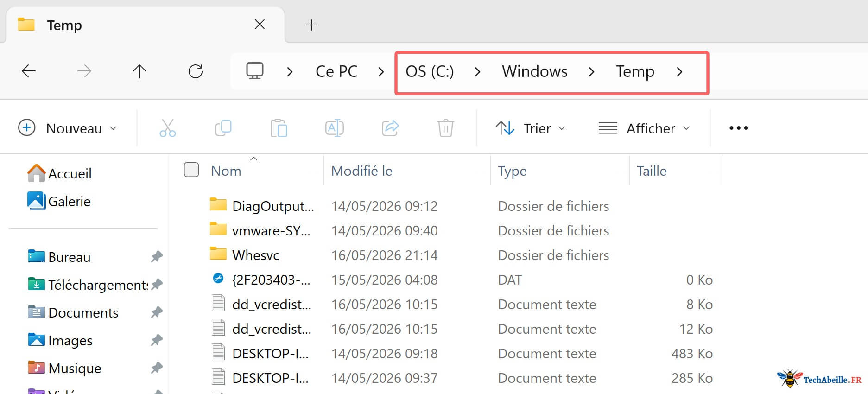Select the dd_vcredist file sized 12 Ko
The width and height of the screenshot is (868, 394).
[272, 329]
